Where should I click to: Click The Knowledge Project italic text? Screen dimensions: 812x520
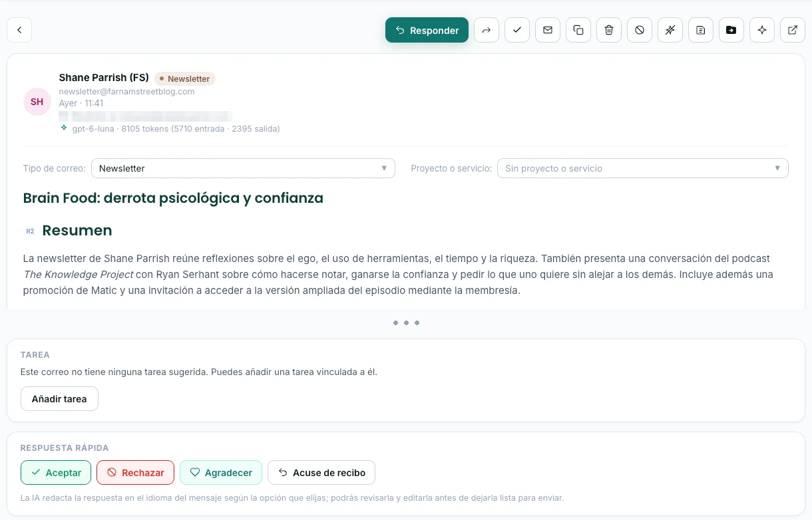coord(79,275)
